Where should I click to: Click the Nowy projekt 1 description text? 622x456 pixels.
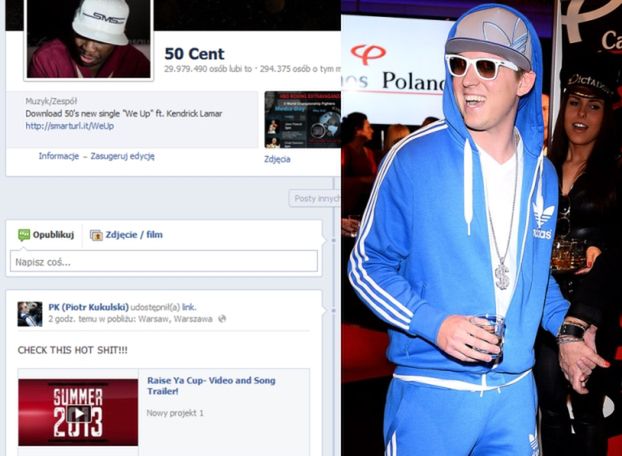tap(175, 413)
